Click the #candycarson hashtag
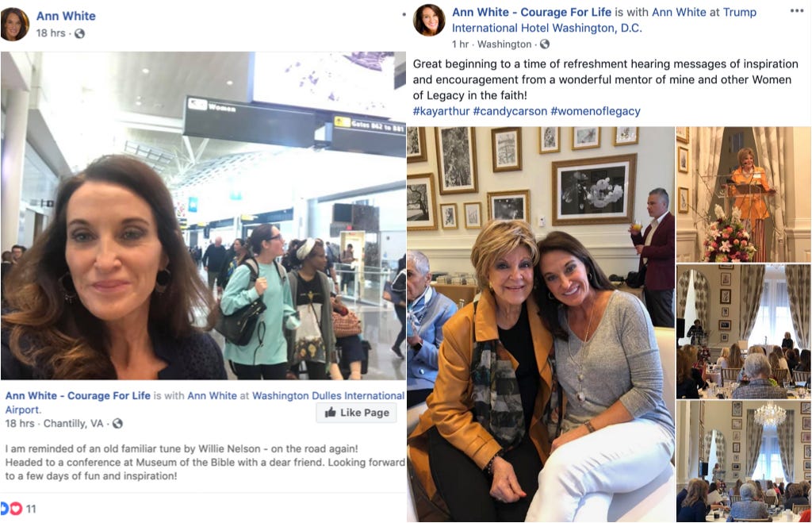Screen dimensions: 812x523 pyautogui.click(x=510, y=111)
